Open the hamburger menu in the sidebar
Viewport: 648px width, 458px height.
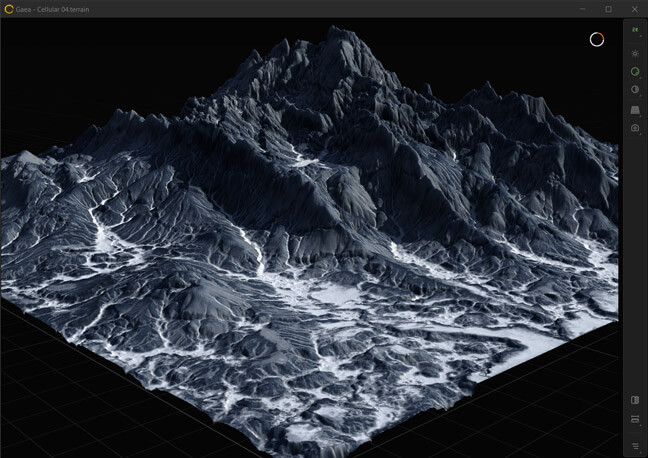[635, 445]
